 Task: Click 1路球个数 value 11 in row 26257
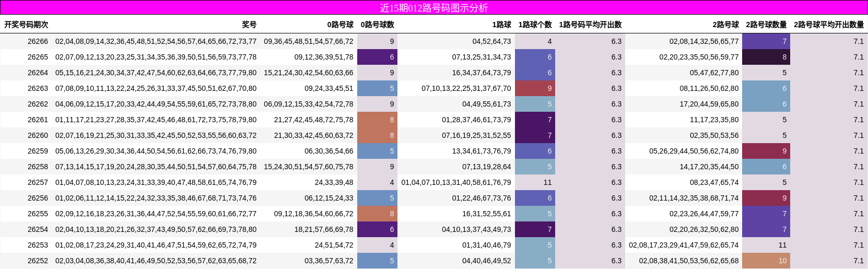tap(547, 182)
